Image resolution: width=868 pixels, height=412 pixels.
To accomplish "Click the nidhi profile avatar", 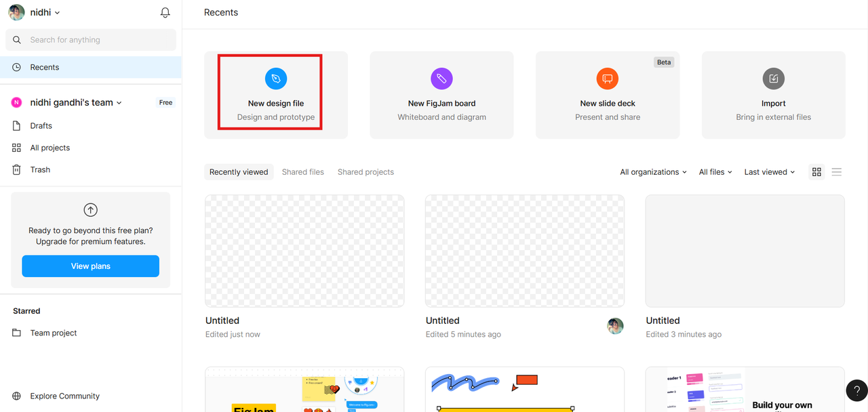I will click(17, 12).
